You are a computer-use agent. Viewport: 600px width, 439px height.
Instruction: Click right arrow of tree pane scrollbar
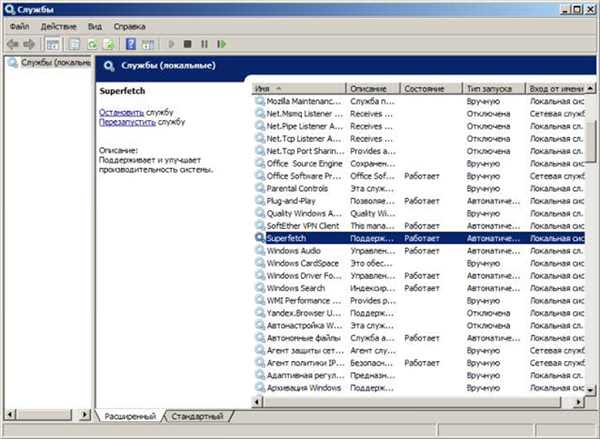(85, 415)
